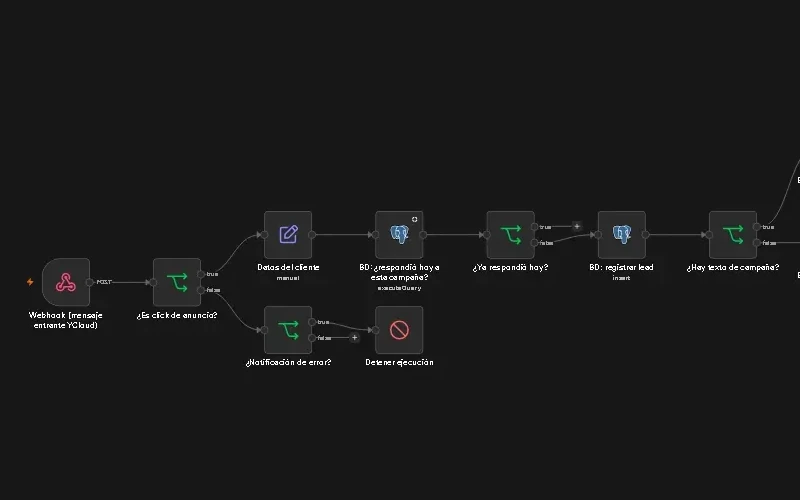Select the 'Detener ejecución' stop node

tap(399, 330)
